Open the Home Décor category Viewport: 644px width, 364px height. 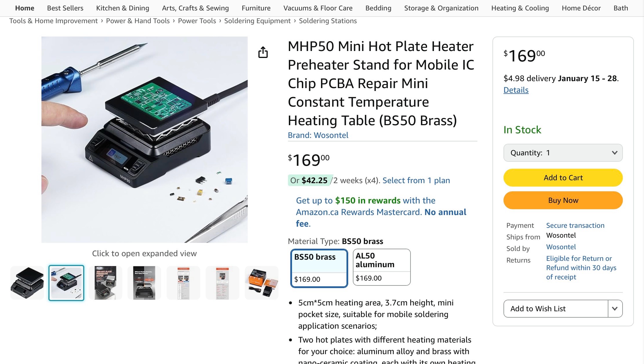pyautogui.click(x=581, y=8)
